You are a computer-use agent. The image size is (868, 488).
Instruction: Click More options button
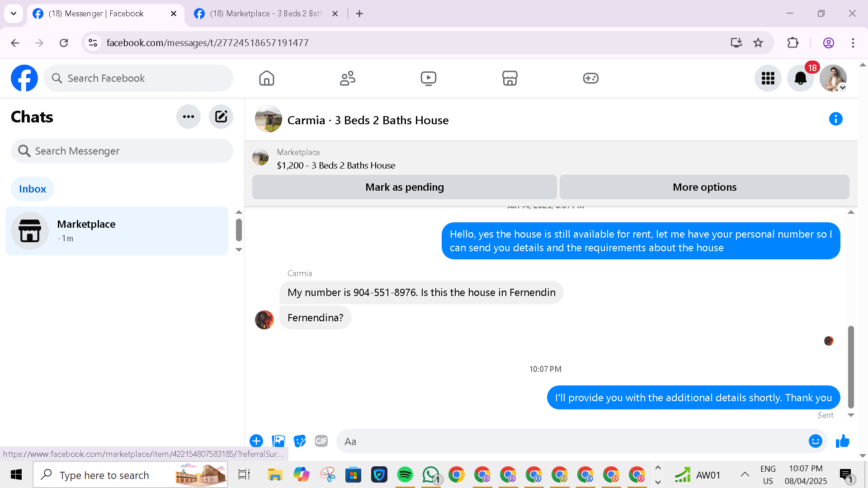click(704, 187)
